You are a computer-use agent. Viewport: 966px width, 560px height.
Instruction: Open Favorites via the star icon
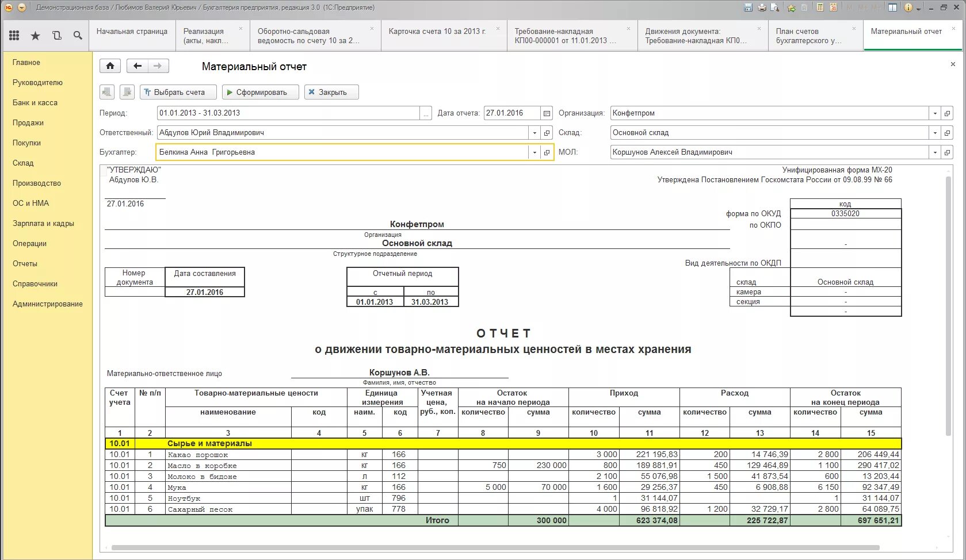(35, 36)
